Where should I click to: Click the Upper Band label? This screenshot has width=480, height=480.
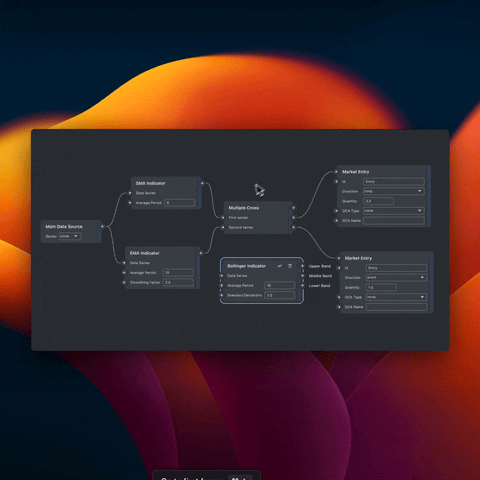(x=320, y=266)
